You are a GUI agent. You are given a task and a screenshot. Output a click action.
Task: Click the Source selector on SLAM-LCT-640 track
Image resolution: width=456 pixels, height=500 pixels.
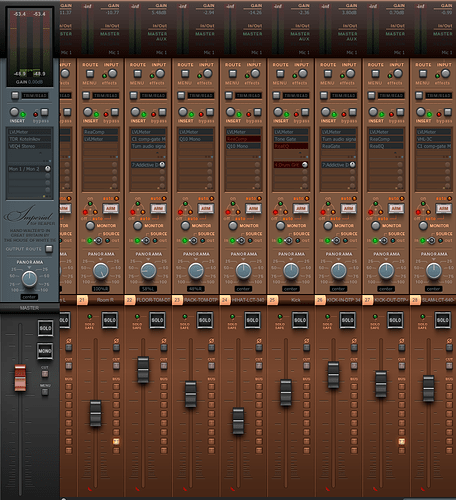pyautogui.click(x=431, y=240)
